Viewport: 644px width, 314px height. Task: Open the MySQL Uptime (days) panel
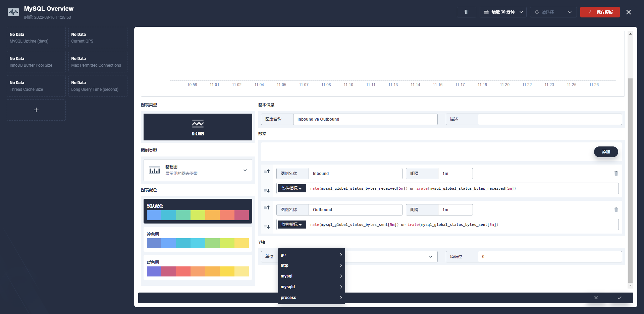coord(36,38)
